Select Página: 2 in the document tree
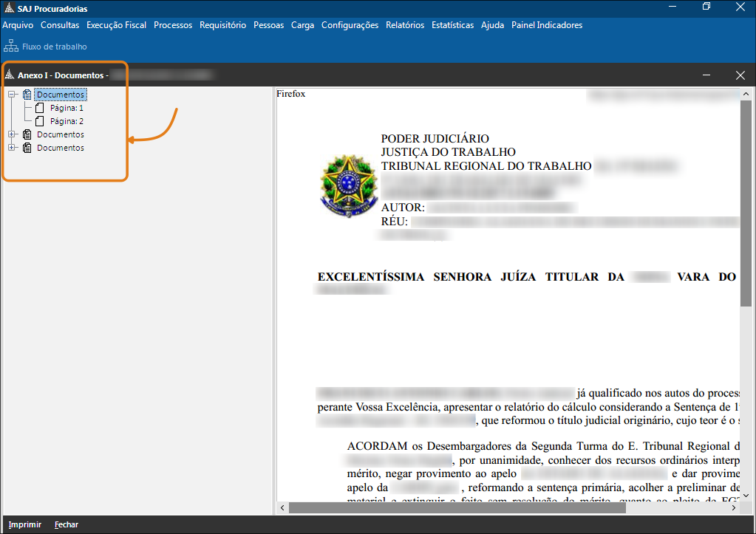This screenshot has width=756, height=534. [x=67, y=121]
